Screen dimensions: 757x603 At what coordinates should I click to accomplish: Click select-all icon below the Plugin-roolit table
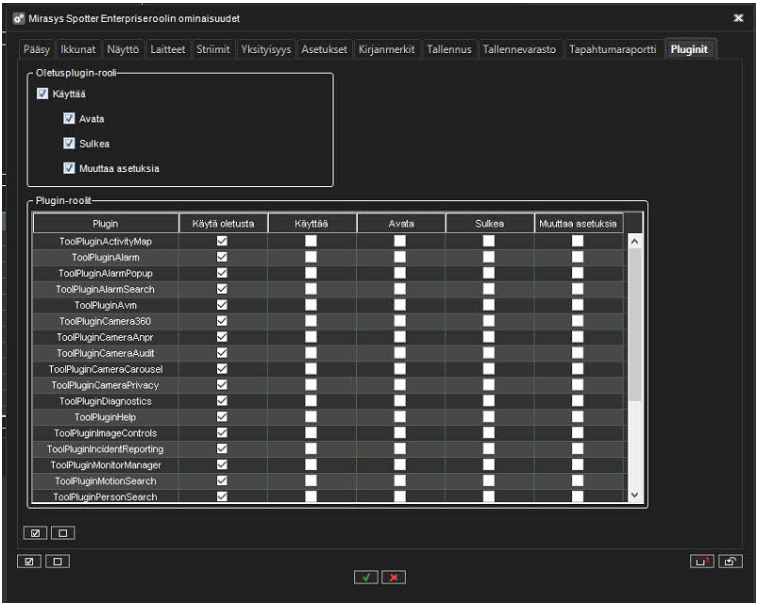[35, 533]
